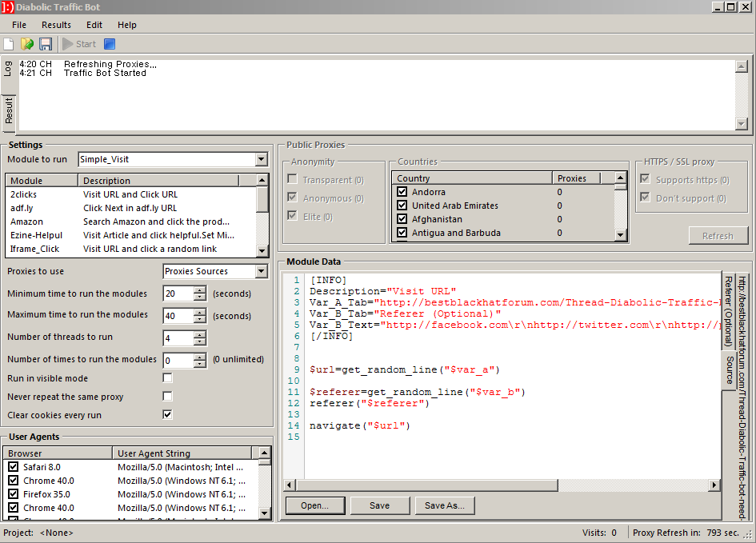Click the Save floppy disk icon
This screenshot has width=756, height=543.
46,44
